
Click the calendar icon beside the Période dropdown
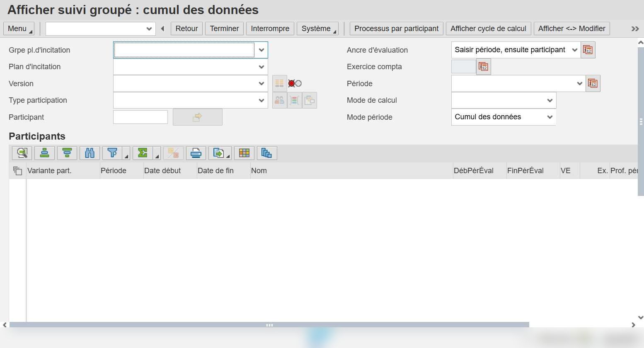point(593,84)
